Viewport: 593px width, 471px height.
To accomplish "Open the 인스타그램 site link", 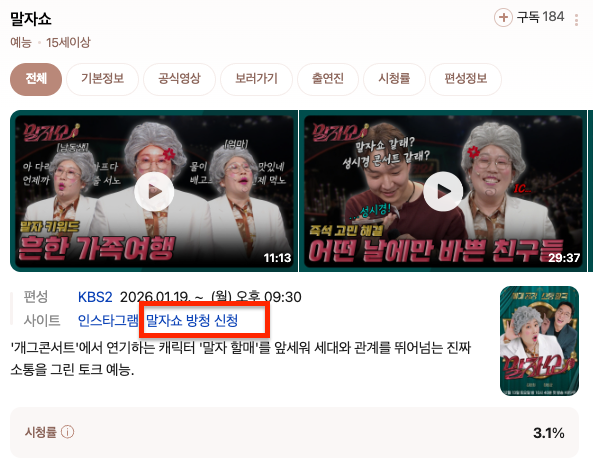I will (108, 320).
